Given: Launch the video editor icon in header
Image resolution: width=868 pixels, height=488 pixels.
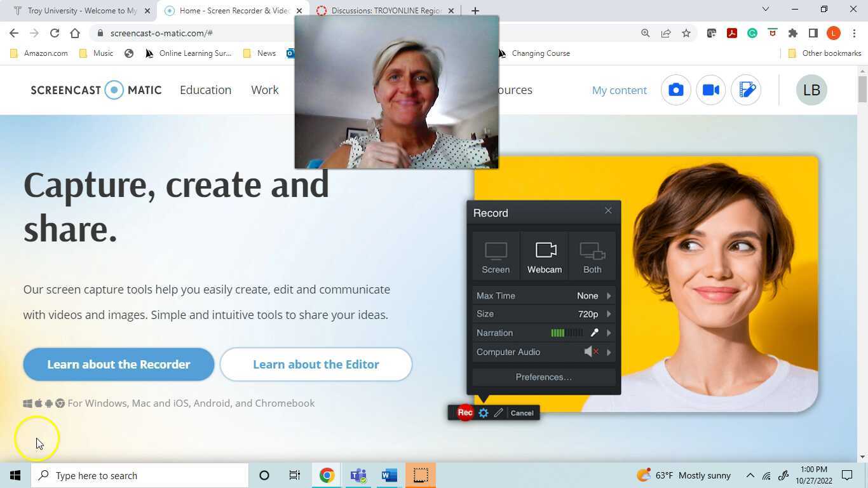Looking at the screenshot, I should pyautogui.click(x=746, y=90).
